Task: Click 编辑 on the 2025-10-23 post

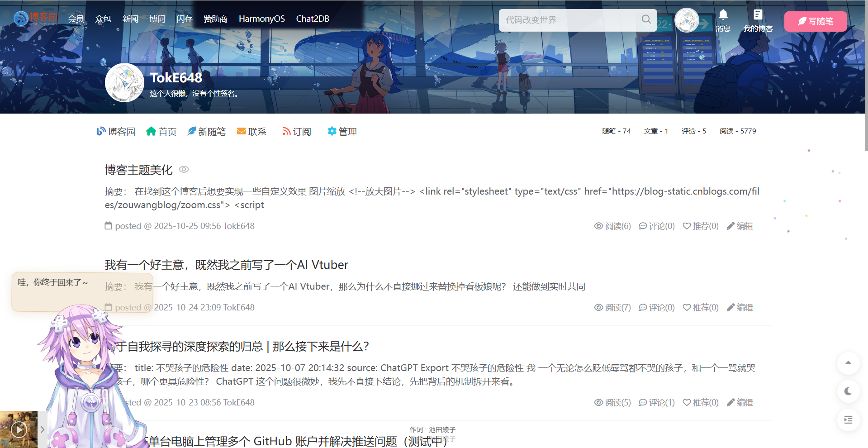Action: click(740, 402)
